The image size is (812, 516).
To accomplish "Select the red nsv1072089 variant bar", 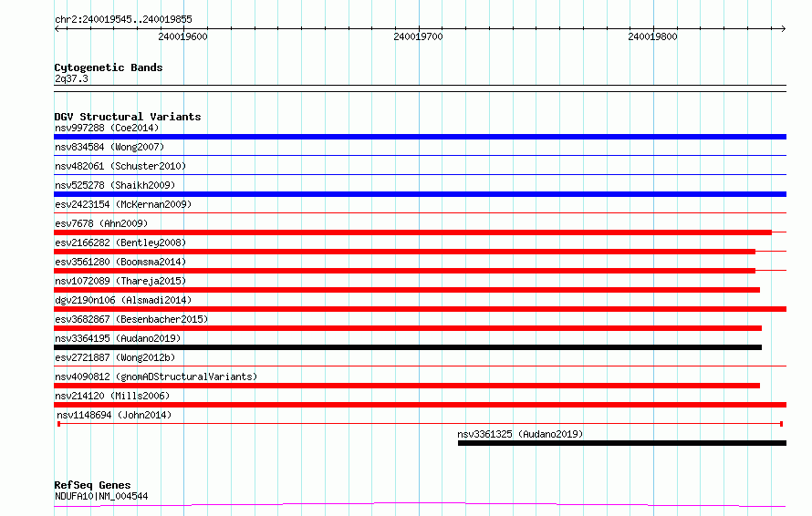I will tap(407, 290).
